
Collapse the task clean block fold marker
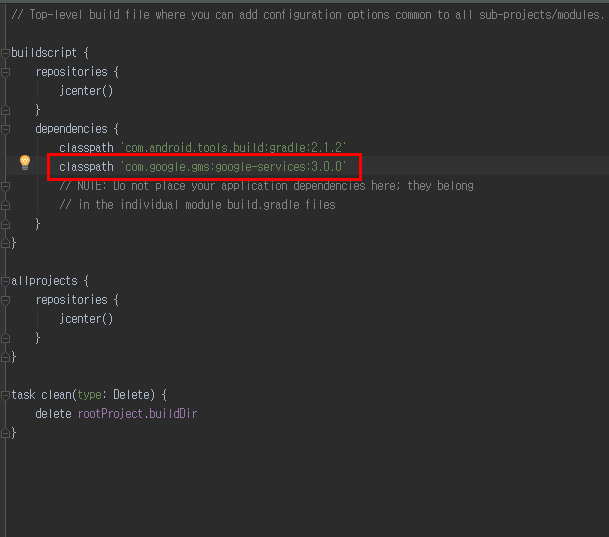tap(5, 395)
